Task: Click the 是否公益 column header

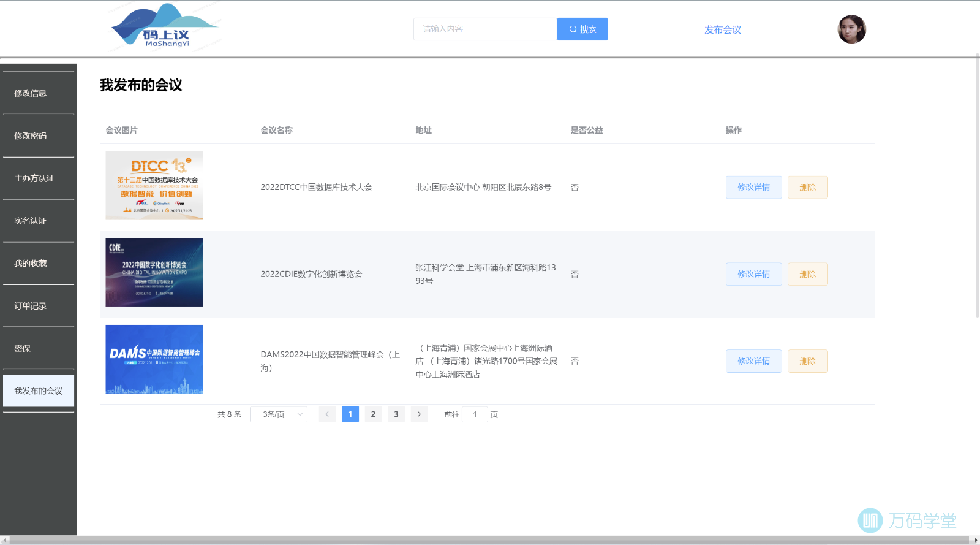Action: [x=587, y=130]
